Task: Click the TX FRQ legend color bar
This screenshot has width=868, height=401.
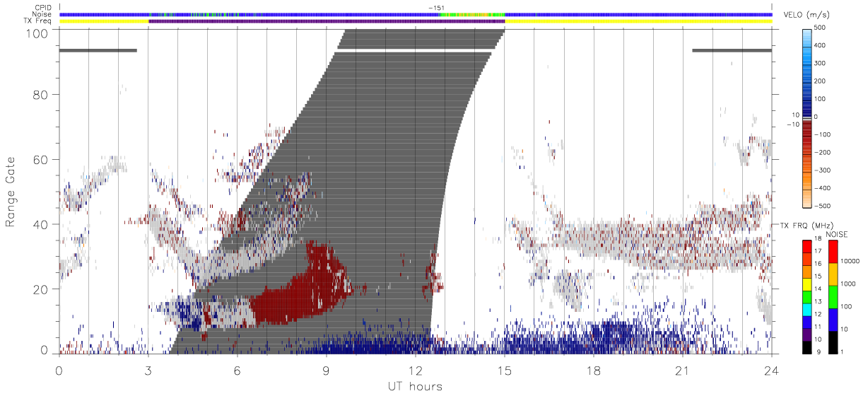Action: pyautogui.click(x=807, y=296)
